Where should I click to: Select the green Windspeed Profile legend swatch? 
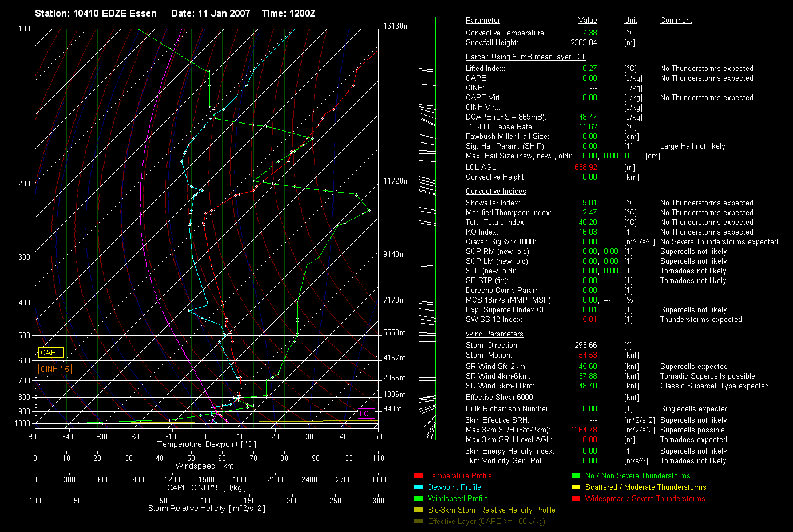[418, 498]
